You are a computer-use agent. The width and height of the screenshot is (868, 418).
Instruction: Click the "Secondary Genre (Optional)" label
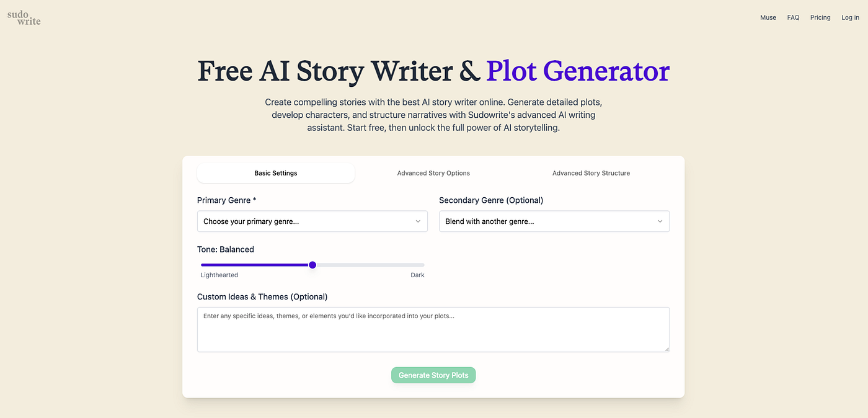tap(490, 200)
